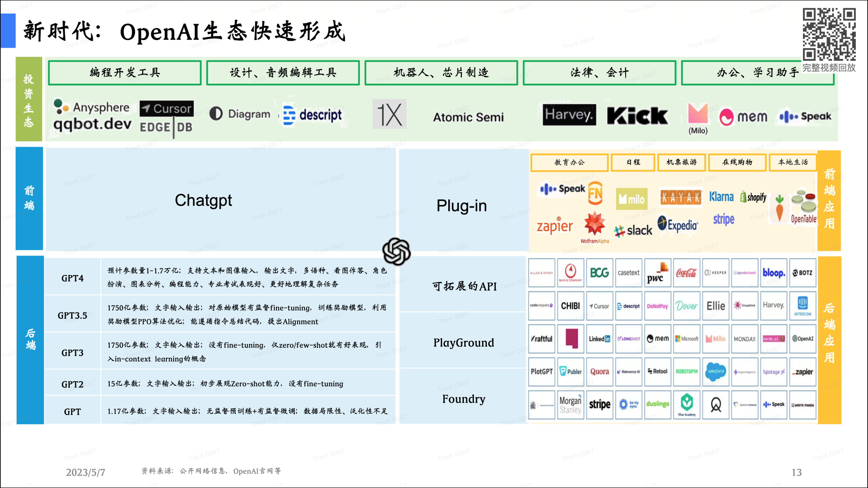Click the Ellie logo tile
The image size is (868, 488).
[x=716, y=306]
